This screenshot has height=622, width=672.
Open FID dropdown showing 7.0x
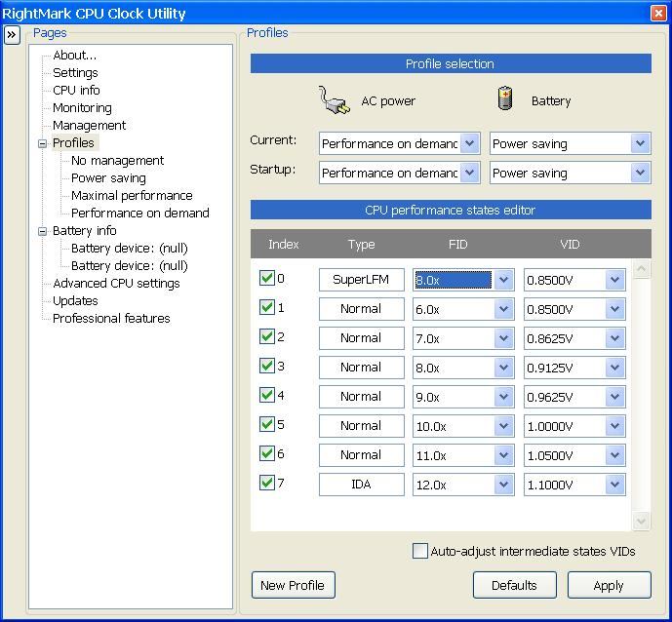pyautogui.click(x=503, y=338)
